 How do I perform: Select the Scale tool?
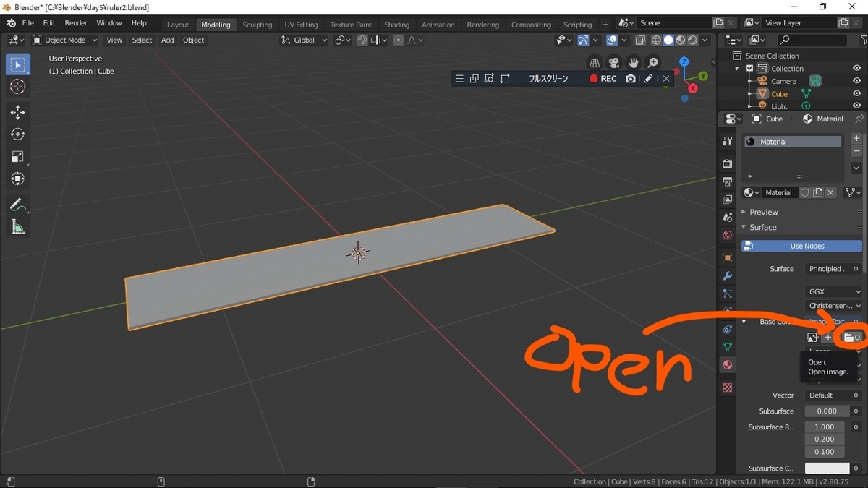tap(18, 157)
